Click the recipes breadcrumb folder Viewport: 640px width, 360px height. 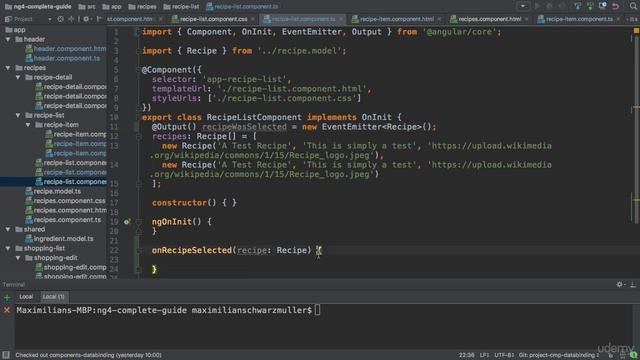[142, 7]
